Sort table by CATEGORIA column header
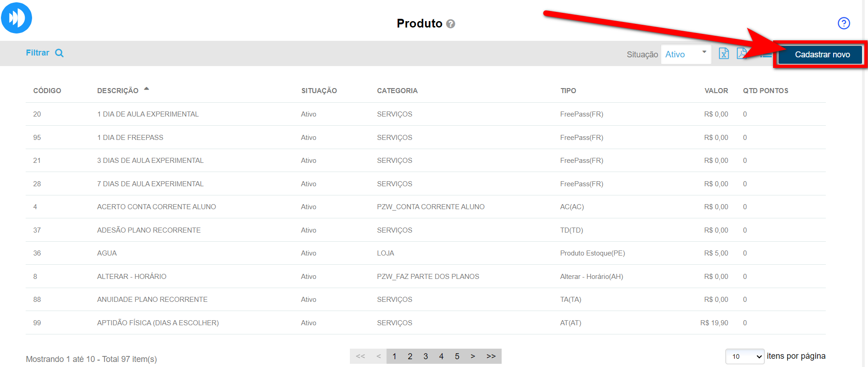Image resolution: width=868 pixels, height=367 pixels. [397, 91]
